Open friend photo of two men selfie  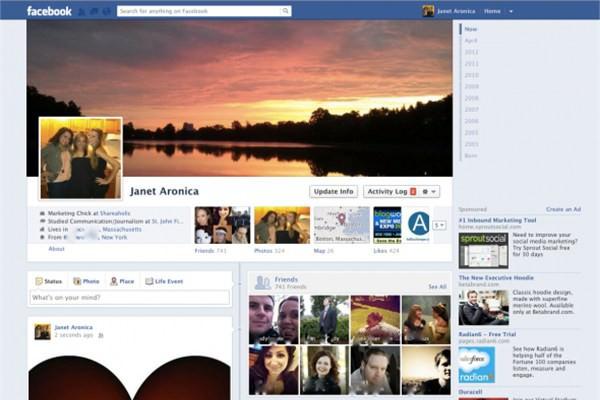click(x=274, y=320)
